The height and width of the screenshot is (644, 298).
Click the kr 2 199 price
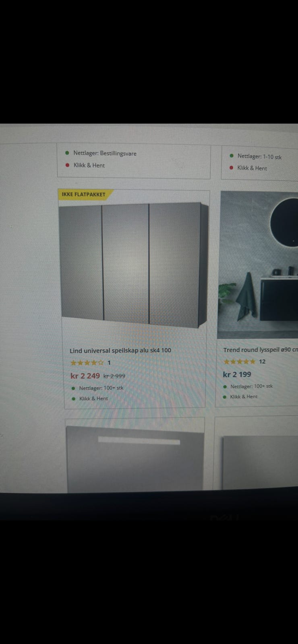[237, 374]
